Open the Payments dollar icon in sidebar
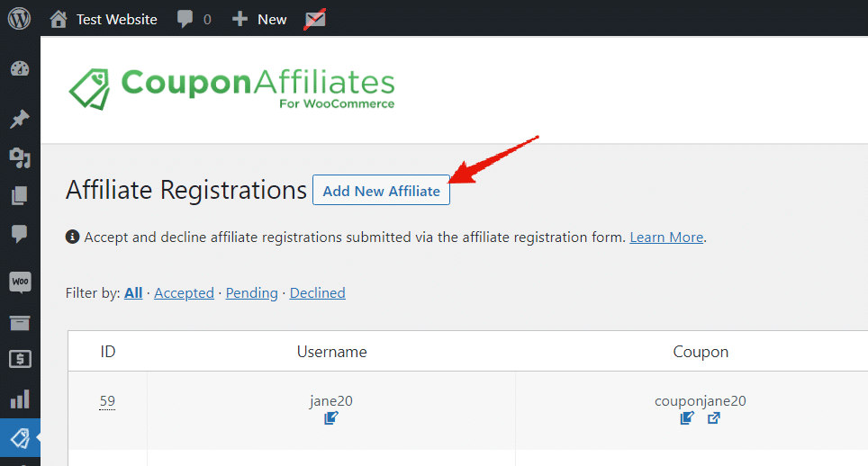Image resolution: width=868 pixels, height=466 pixels. (20, 359)
